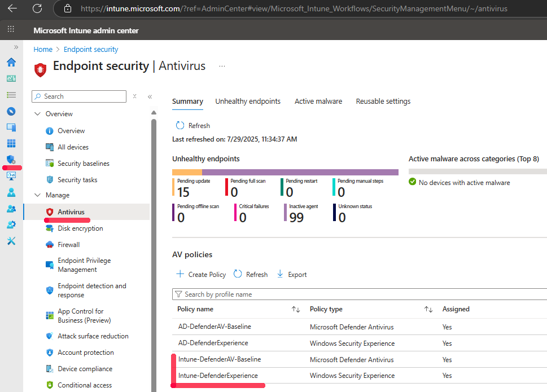
Task: Click the browser address bar URL
Action: [x=294, y=8]
